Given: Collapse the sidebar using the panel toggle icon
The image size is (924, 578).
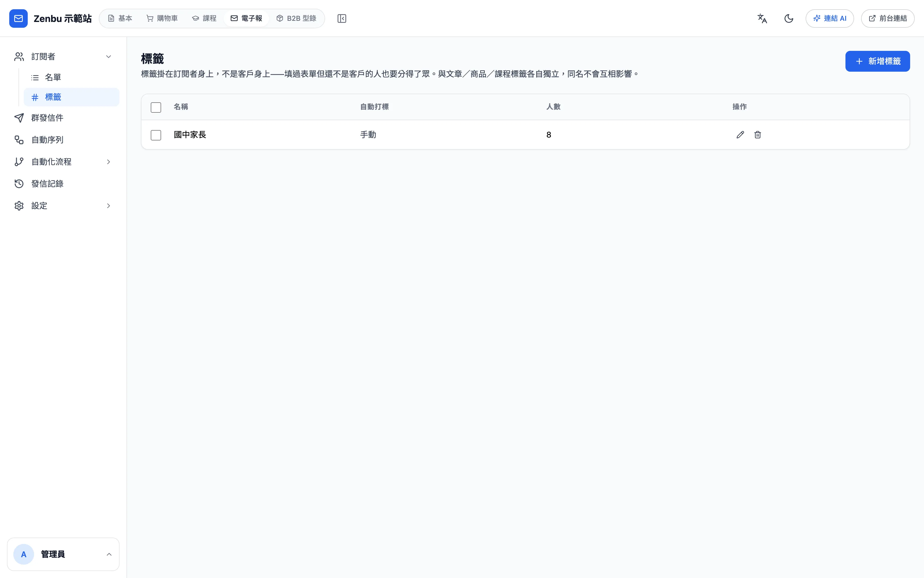Looking at the screenshot, I should [342, 18].
